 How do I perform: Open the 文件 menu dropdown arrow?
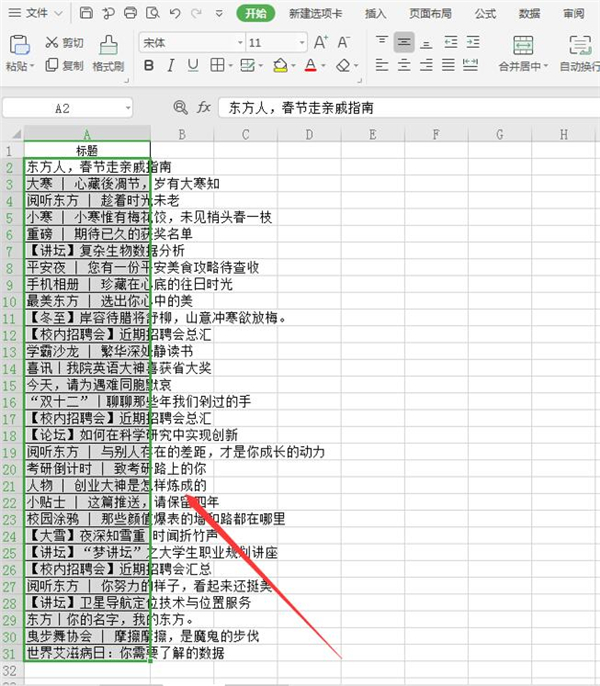pos(58,14)
